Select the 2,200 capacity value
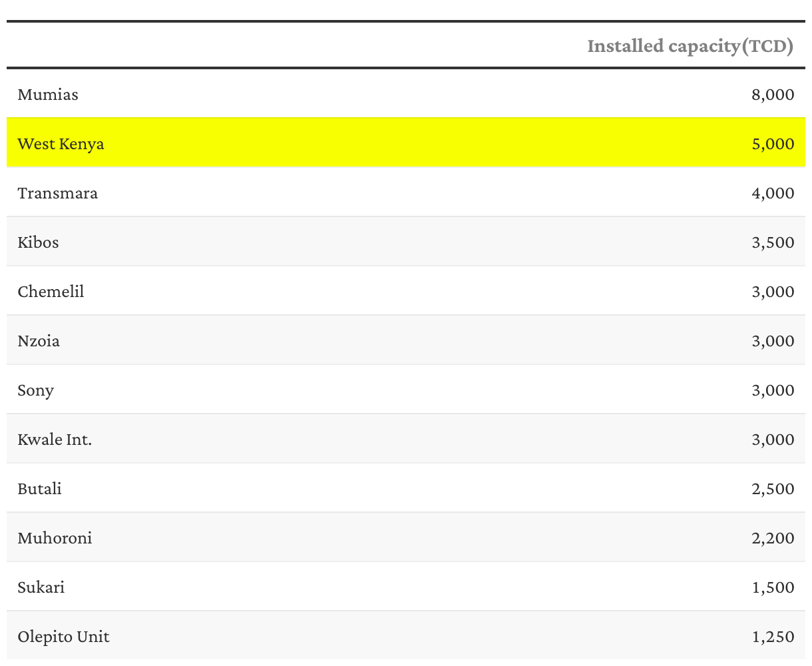Screen dimensions: 812x666 click(773, 538)
